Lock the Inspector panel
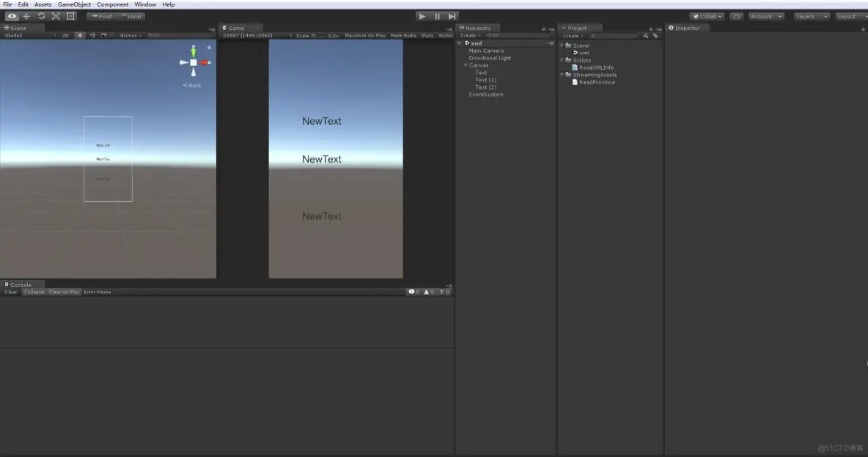 click(x=863, y=29)
